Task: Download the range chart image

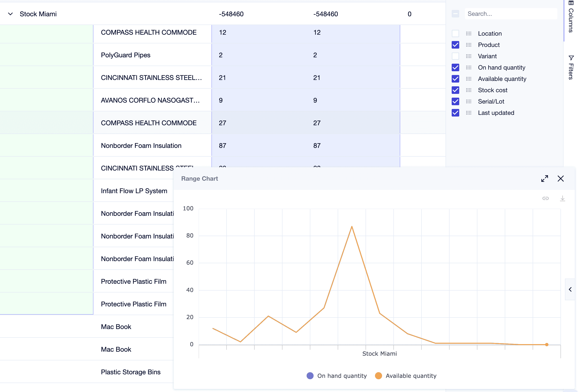Action: tap(562, 198)
